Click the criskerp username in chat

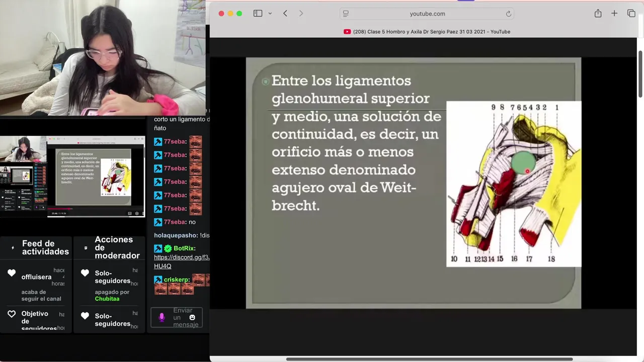[176, 280]
